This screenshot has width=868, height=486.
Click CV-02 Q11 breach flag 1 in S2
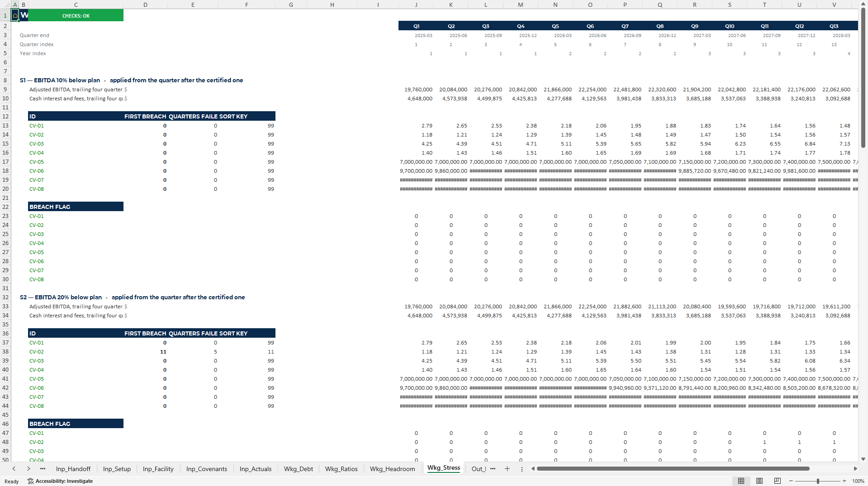click(764, 442)
